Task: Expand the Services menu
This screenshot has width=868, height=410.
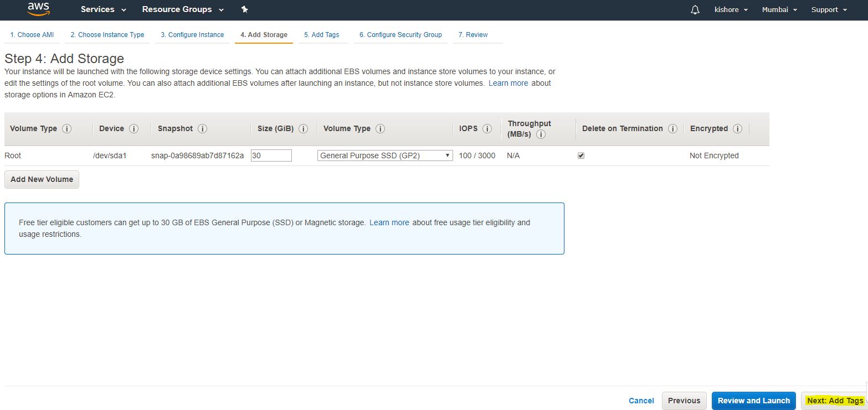Action: [103, 9]
